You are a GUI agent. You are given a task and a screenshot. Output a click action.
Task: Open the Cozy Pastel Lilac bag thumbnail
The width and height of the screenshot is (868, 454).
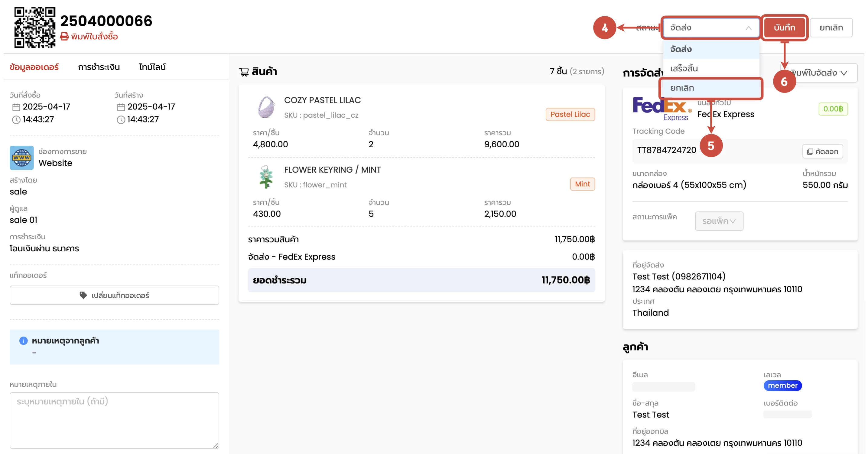[267, 107]
